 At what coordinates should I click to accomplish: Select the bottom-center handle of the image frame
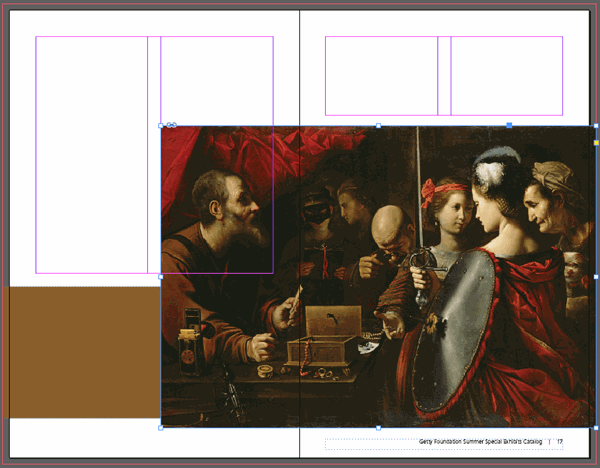[378, 428]
